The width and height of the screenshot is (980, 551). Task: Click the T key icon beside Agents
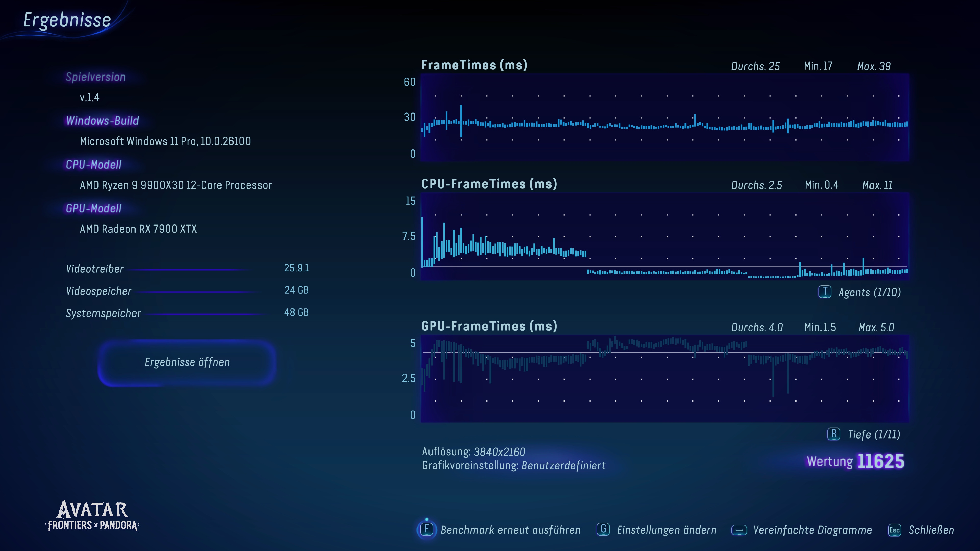824,292
